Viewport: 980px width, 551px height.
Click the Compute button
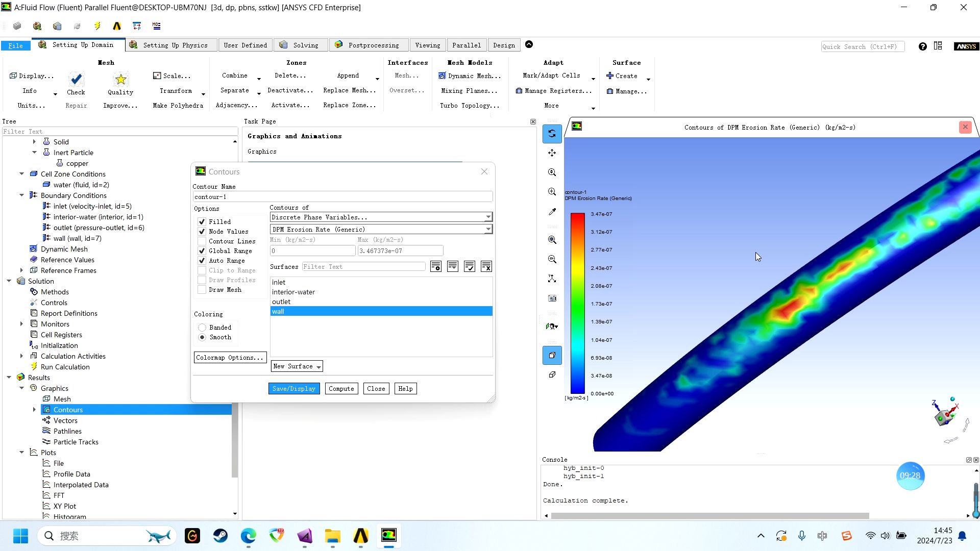click(341, 388)
